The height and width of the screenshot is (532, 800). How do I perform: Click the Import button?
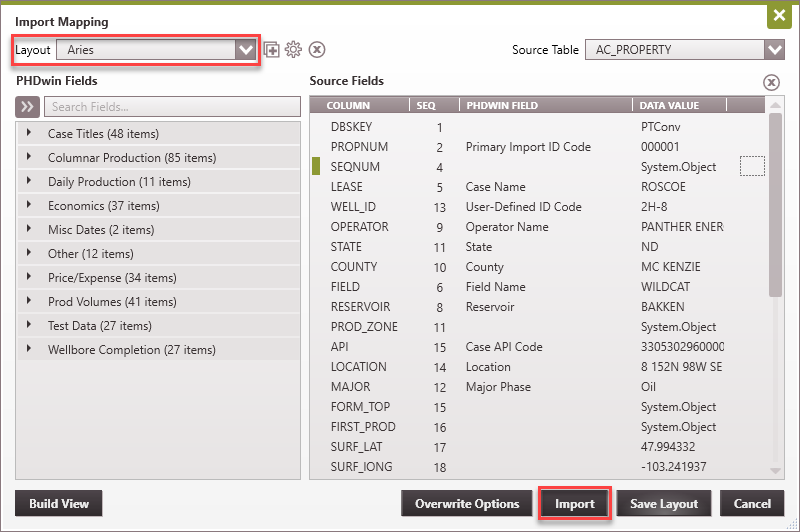[x=574, y=503]
